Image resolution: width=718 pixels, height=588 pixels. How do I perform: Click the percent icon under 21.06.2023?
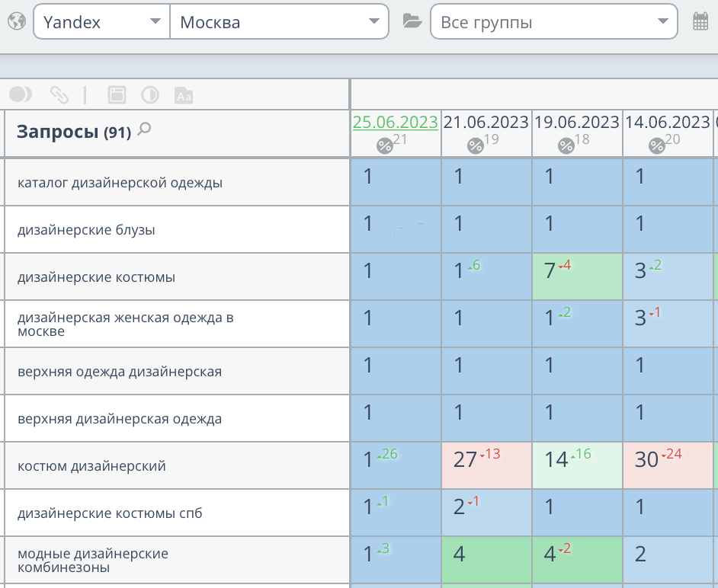pos(476,146)
